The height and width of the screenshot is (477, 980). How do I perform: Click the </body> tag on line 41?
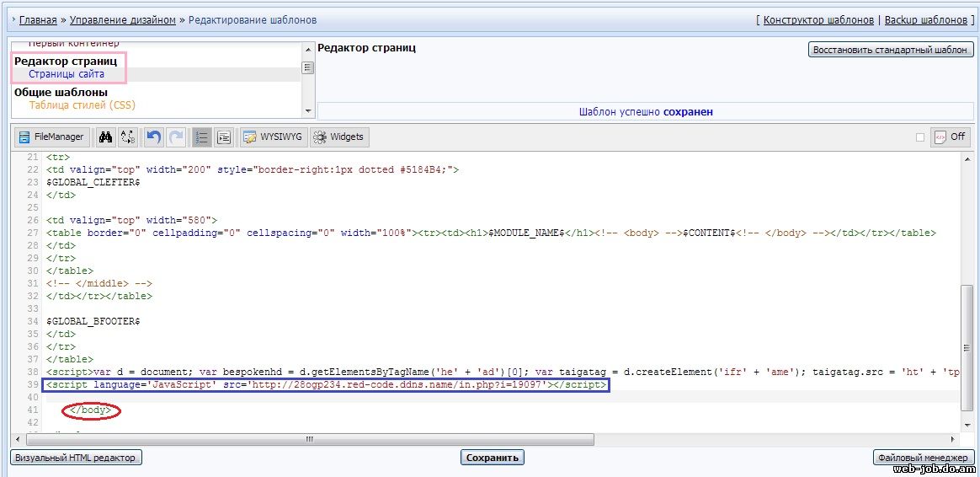coord(91,410)
